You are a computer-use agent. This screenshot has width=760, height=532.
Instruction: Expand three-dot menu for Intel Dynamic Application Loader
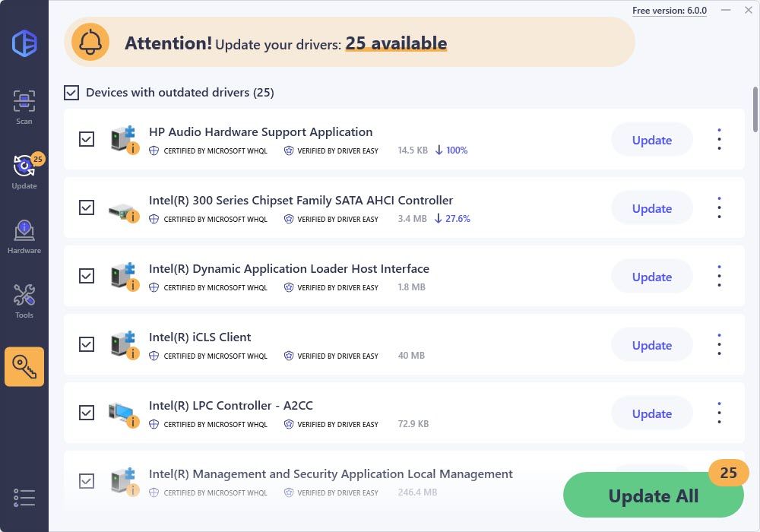pyautogui.click(x=719, y=276)
